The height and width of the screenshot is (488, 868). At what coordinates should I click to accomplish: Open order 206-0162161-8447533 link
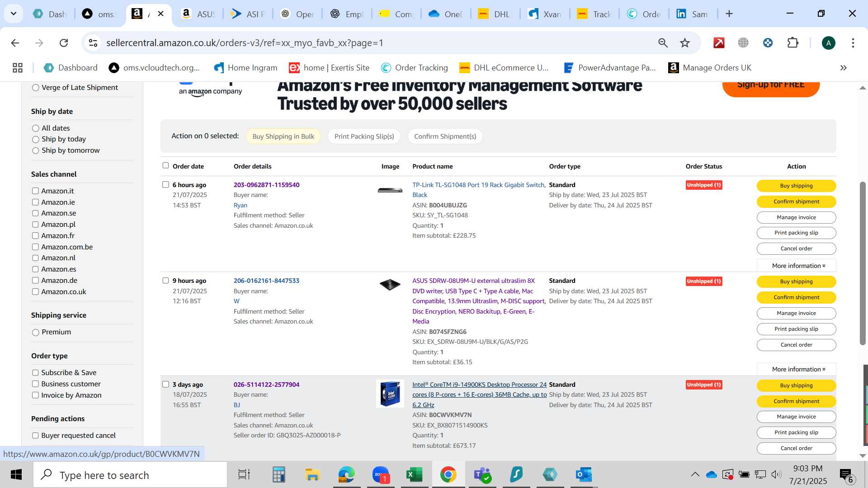click(x=266, y=281)
